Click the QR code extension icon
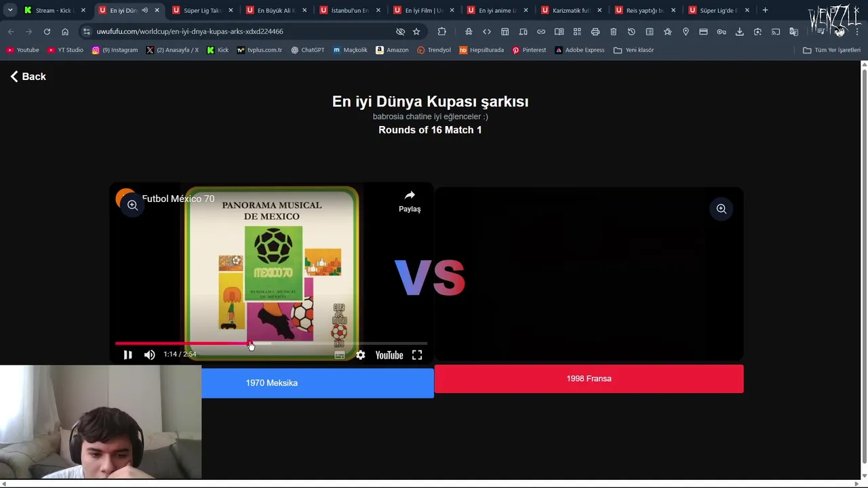Screen dimensions: 868x488 click(577, 31)
